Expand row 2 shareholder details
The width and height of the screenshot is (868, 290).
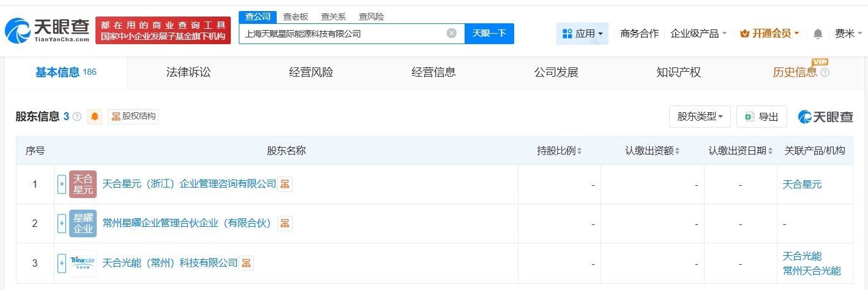point(62,224)
